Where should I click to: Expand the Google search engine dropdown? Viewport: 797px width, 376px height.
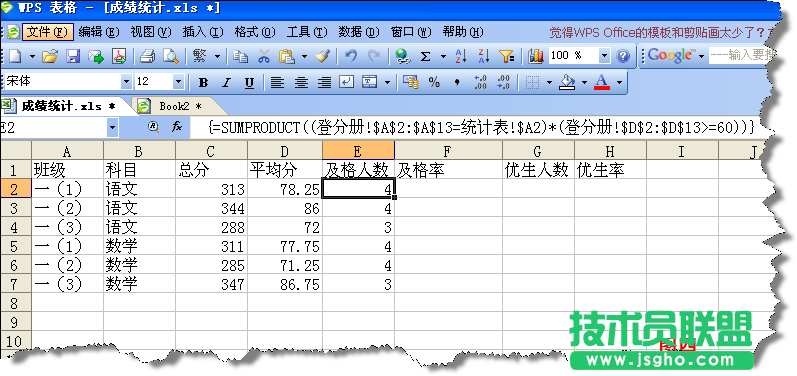click(701, 56)
